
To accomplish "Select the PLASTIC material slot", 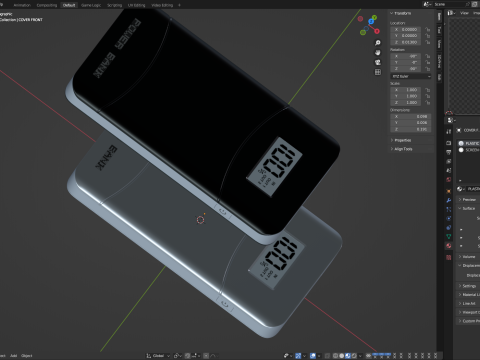I will (x=469, y=143).
